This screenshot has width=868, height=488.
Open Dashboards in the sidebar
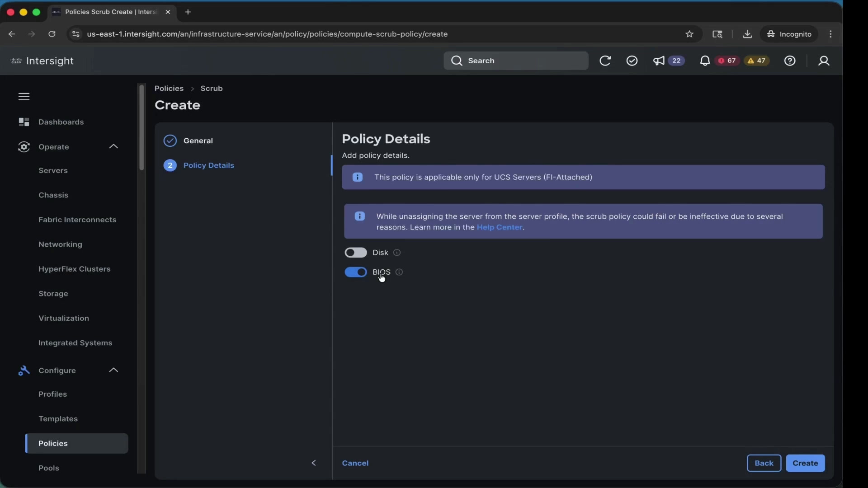[61, 122]
